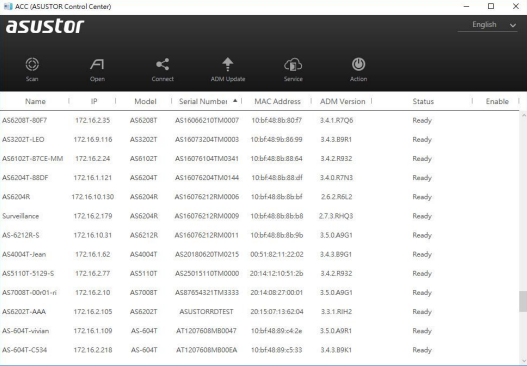Screen dimensions: 527x366
Task: Sort by the Status column header
Action: point(423,101)
